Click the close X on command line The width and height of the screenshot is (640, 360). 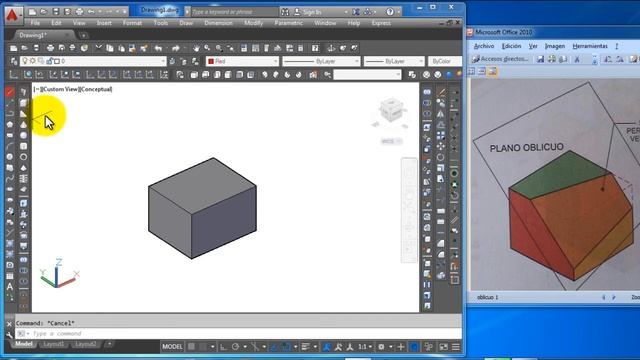(9, 324)
